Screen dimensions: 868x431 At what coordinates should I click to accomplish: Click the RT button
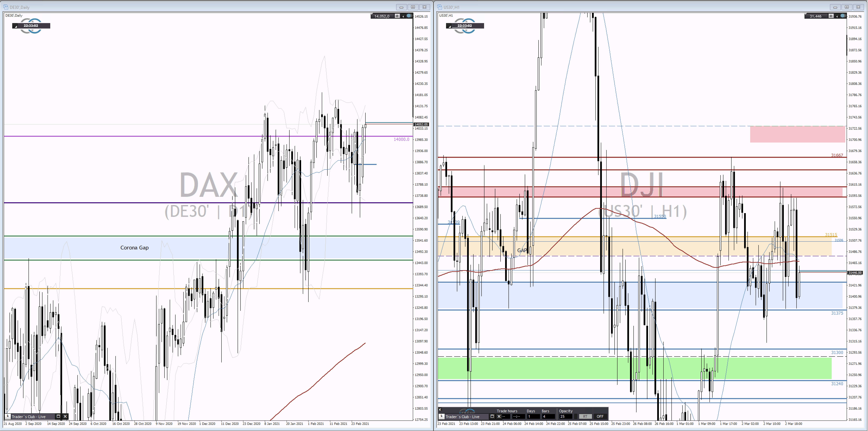(585, 417)
